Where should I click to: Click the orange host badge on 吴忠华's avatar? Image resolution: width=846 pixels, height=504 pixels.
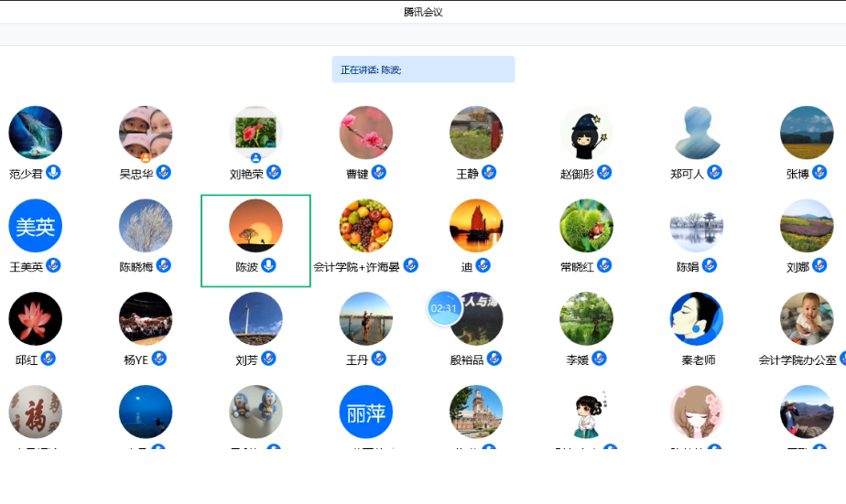click(x=146, y=157)
